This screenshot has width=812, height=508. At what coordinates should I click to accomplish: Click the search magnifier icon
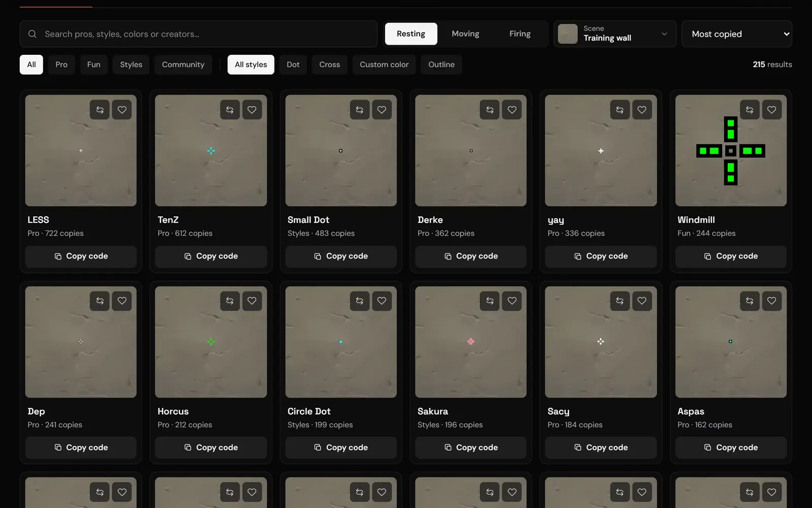click(x=32, y=34)
